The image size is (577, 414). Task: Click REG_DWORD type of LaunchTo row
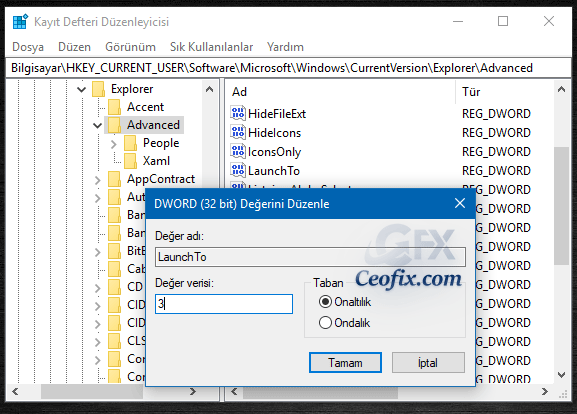click(x=496, y=171)
